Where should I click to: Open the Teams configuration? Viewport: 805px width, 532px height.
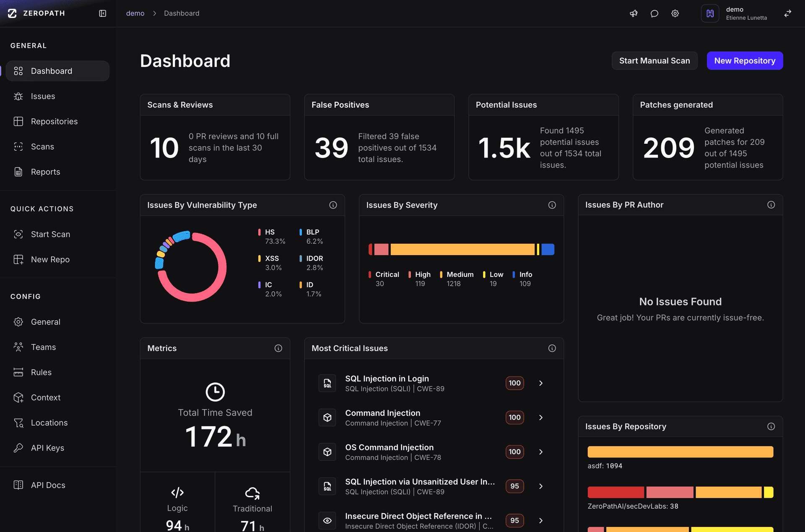(43, 347)
